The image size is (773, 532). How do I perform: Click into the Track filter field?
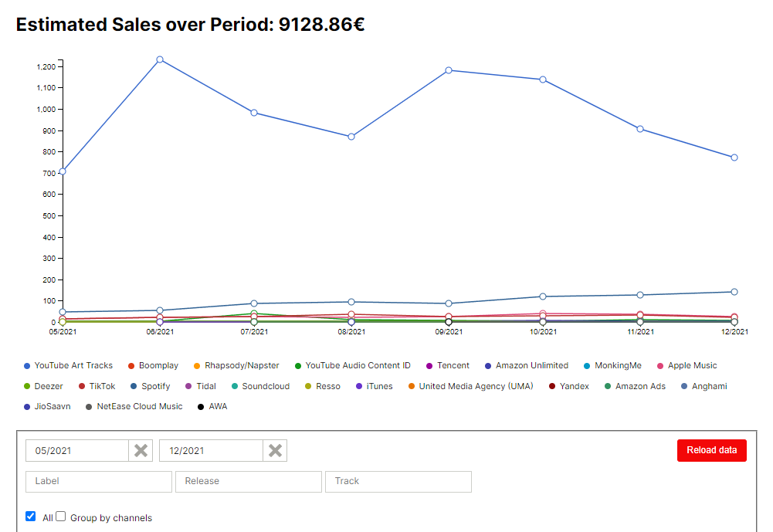point(398,481)
